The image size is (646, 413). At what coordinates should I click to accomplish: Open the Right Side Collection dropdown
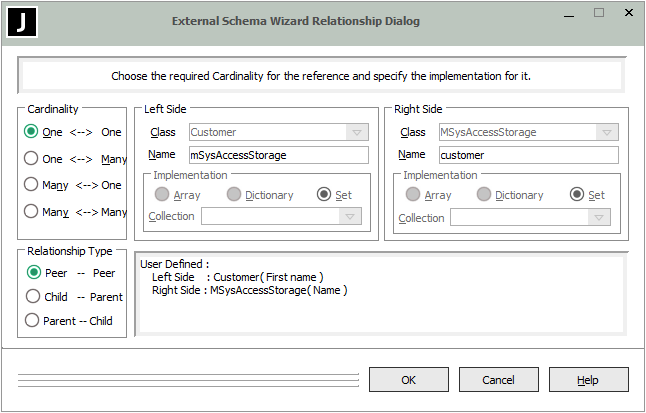point(599,217)
